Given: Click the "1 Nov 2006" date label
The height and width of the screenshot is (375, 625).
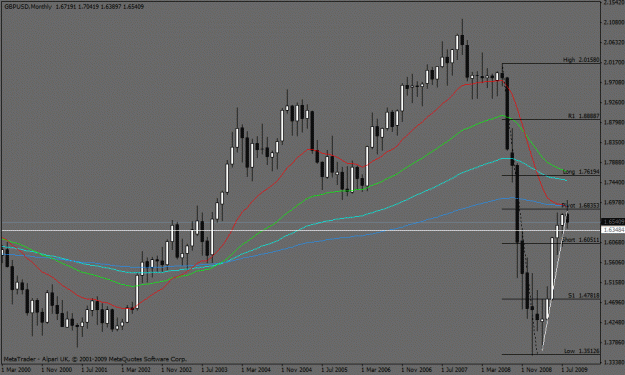Looking at the screenshot, I should pyautogui.click(x=416, y=370).
